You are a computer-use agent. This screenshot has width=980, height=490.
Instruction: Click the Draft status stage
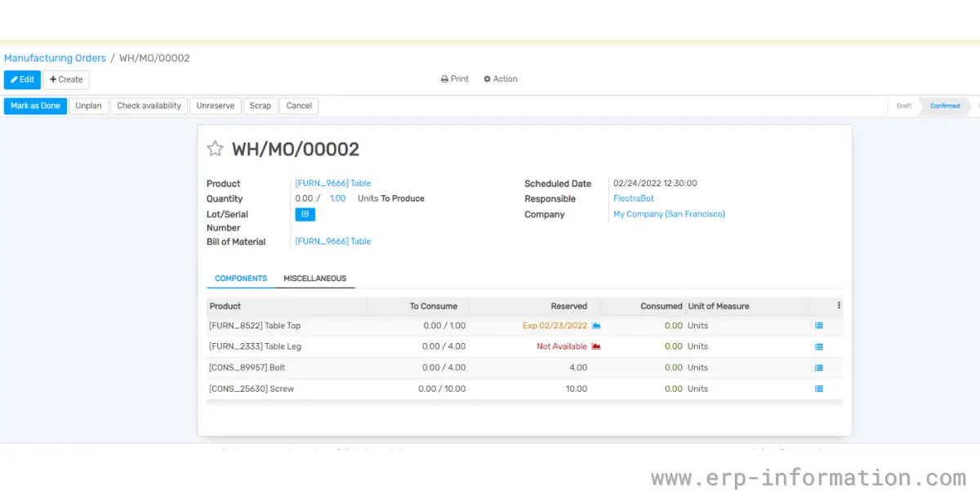[x=904, y=106]
